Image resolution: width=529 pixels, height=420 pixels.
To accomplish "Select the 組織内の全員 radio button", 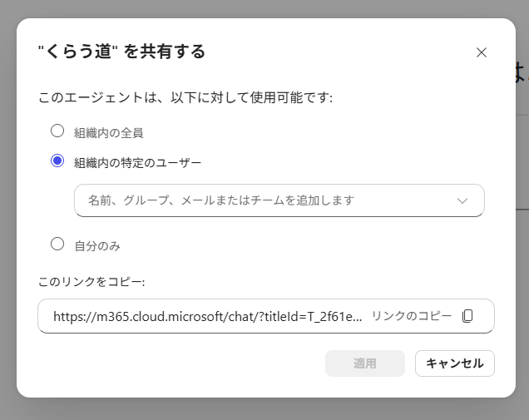I will click(x=57, y=131).
